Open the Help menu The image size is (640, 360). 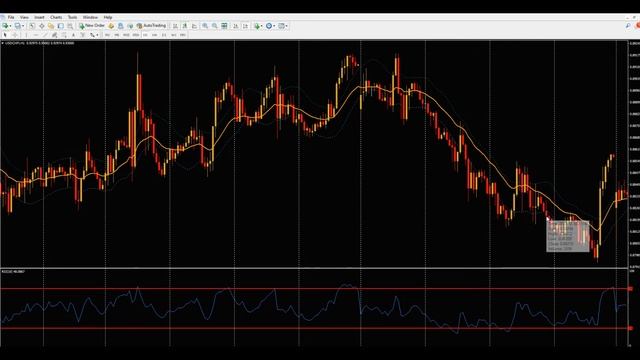(108, 17)
